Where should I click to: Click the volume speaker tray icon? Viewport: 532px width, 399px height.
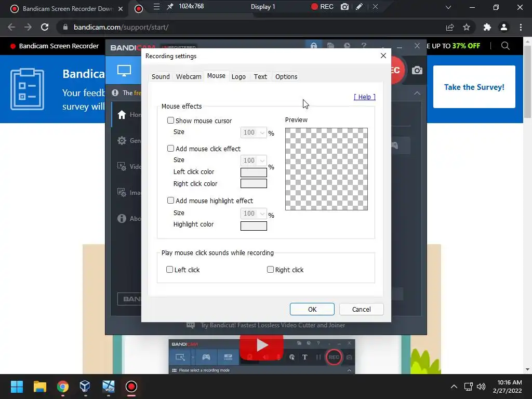coord(481,387)
